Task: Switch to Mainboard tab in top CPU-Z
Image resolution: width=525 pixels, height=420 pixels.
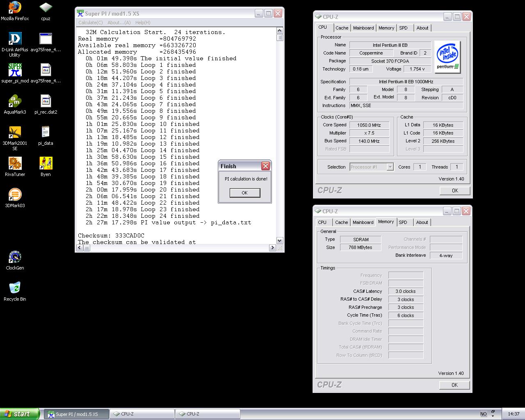Action: (x=363, y=28)
